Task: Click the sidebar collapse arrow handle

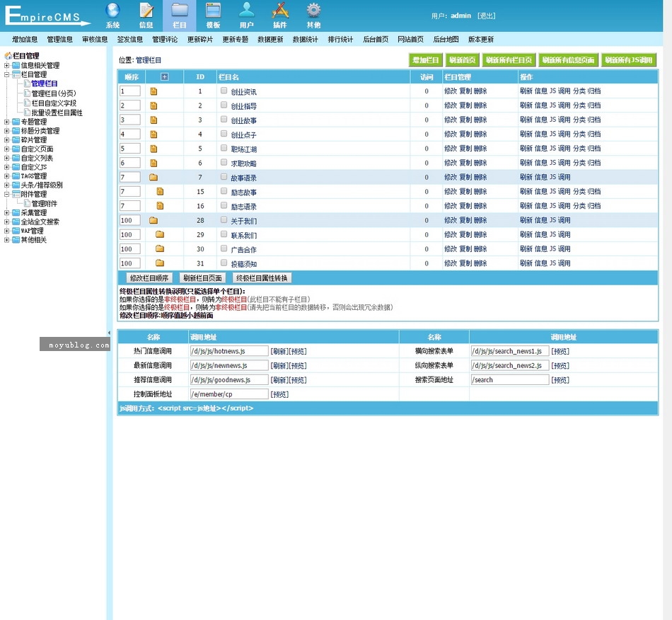Action: click(x=109, y=333)
